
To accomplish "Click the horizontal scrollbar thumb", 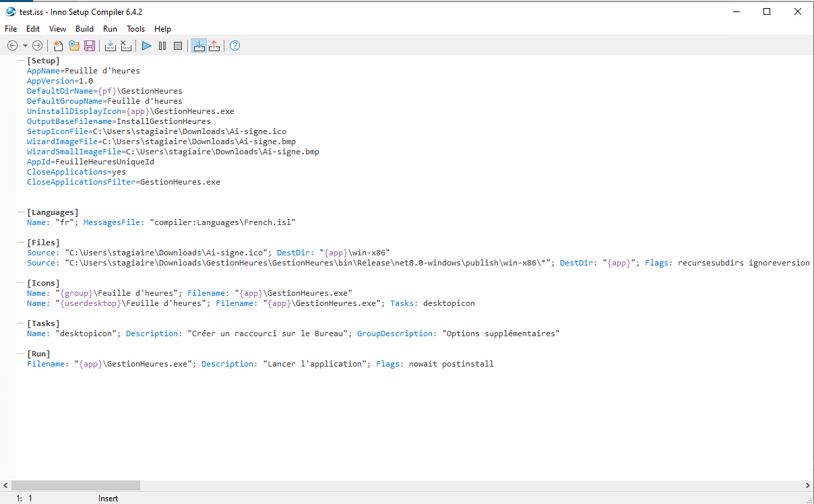I will click(75, 485).
